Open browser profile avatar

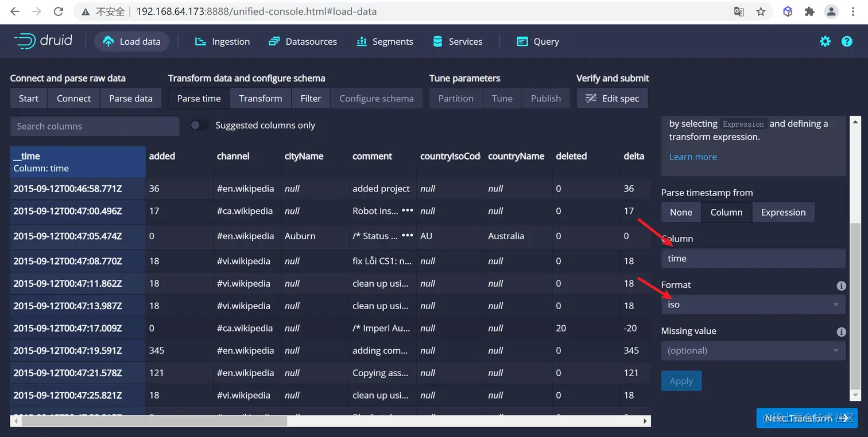click(831, 11)
